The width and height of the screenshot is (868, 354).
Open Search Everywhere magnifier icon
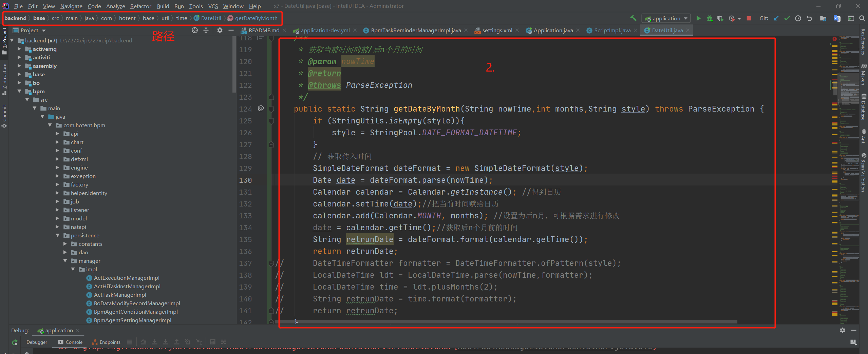(862, 18)
